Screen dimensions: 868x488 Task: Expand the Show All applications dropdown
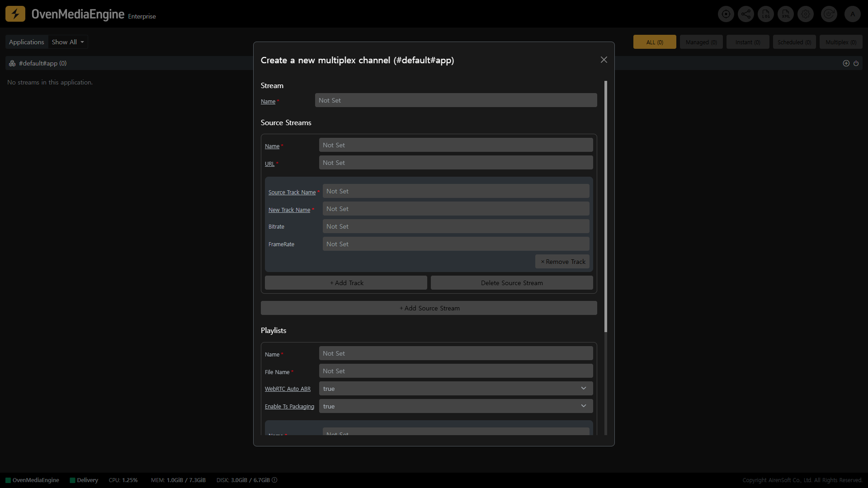pos(68,42)
